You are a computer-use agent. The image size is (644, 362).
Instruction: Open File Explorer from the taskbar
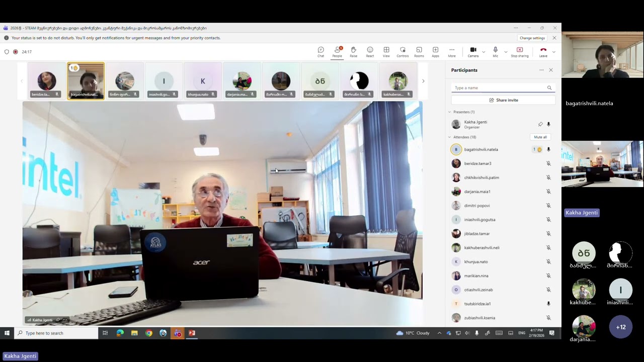click(x=134, y=333)
